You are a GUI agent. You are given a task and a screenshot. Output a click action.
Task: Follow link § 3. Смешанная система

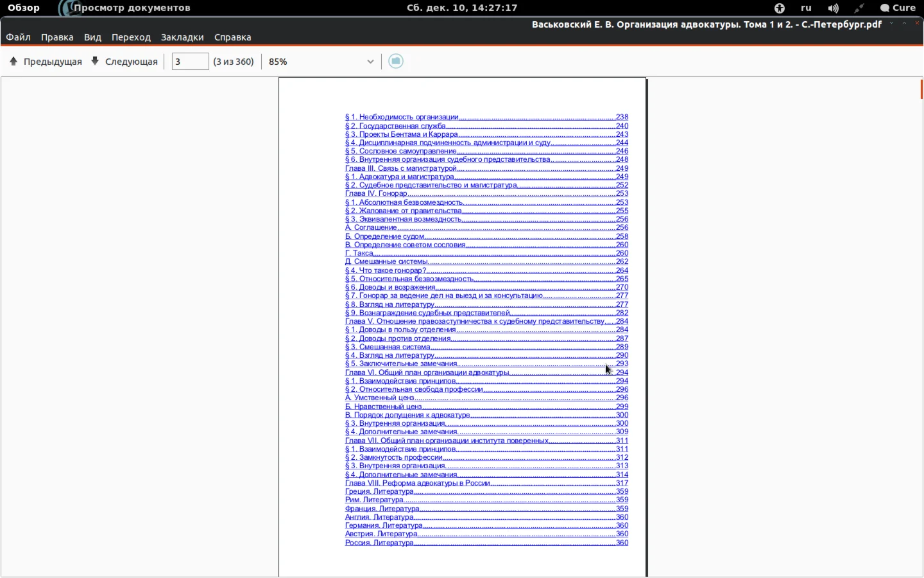[x=388, y=347]
